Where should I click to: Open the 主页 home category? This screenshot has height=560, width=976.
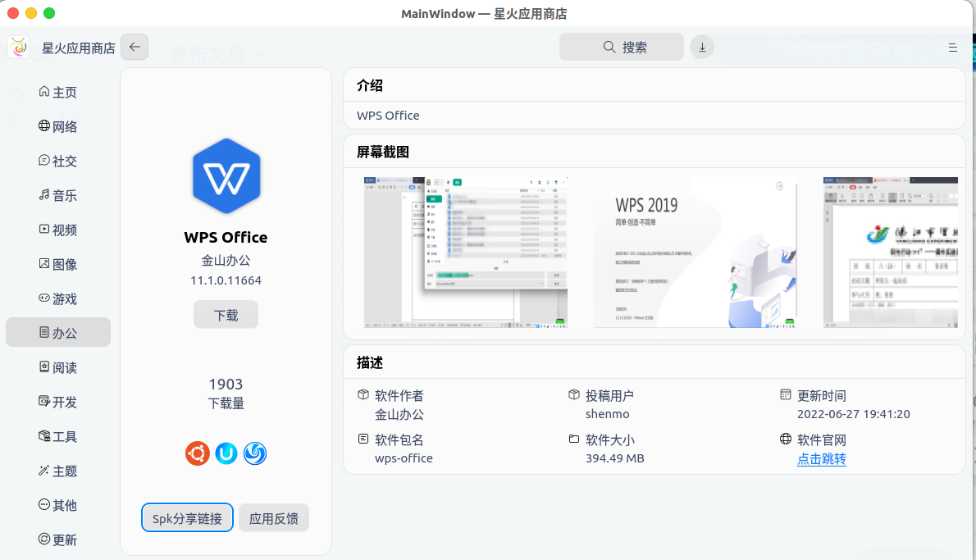click(x=58, y=92)
